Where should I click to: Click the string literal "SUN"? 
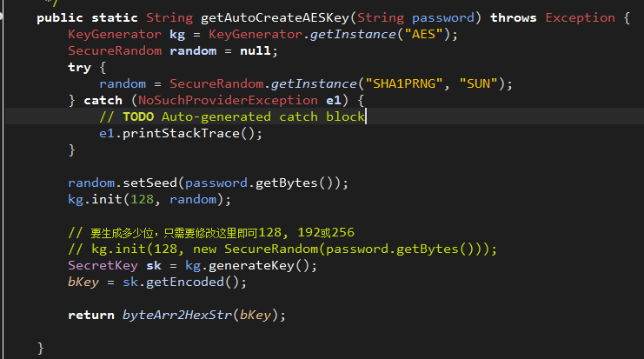pyautogui.click(x=479, y=83)
